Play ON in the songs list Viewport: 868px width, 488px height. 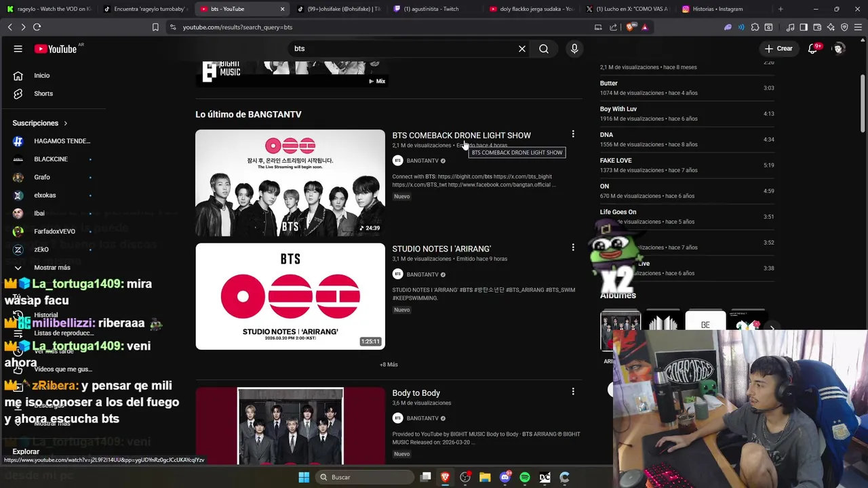686,191
